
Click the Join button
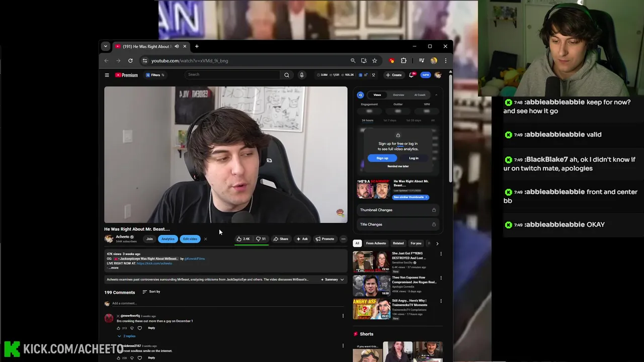tap(149, 239)
